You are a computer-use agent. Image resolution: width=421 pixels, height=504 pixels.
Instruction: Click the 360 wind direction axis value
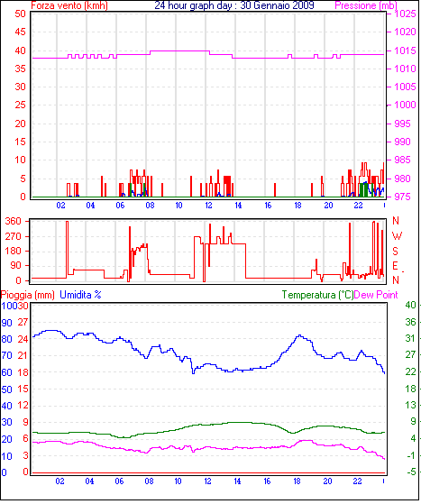[13, 221]
